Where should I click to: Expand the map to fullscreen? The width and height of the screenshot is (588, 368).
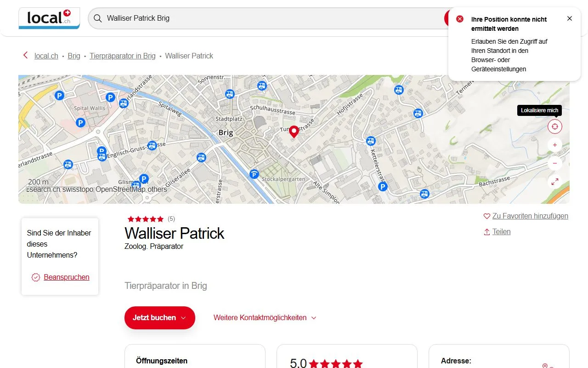[x=554, y=181]
